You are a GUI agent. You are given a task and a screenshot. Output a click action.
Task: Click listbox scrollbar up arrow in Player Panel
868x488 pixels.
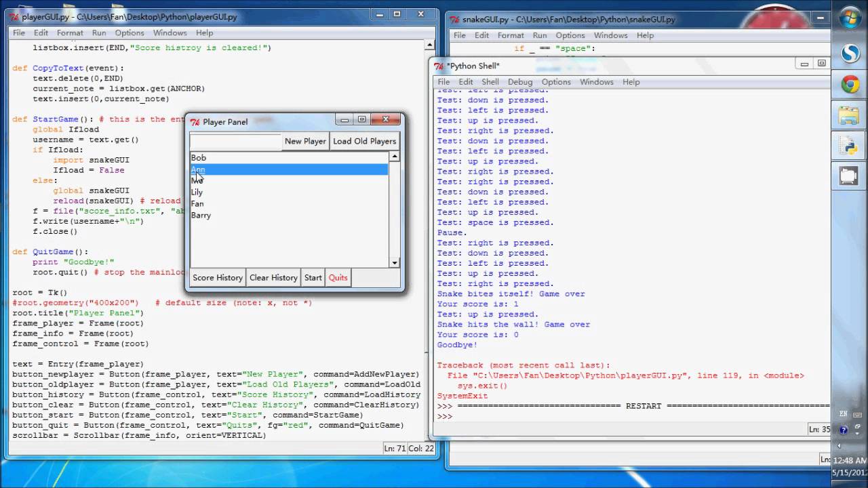click(x=395, y=157)
